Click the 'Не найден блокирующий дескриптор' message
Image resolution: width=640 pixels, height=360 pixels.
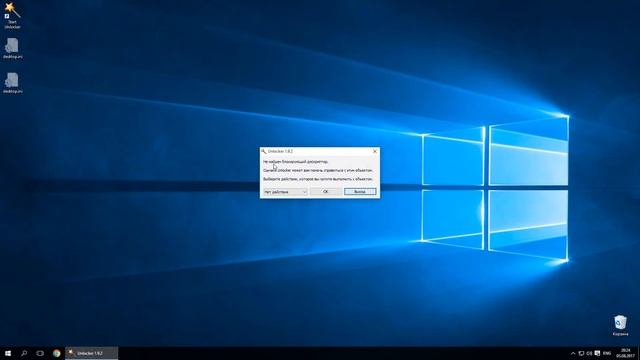point(296,162)
